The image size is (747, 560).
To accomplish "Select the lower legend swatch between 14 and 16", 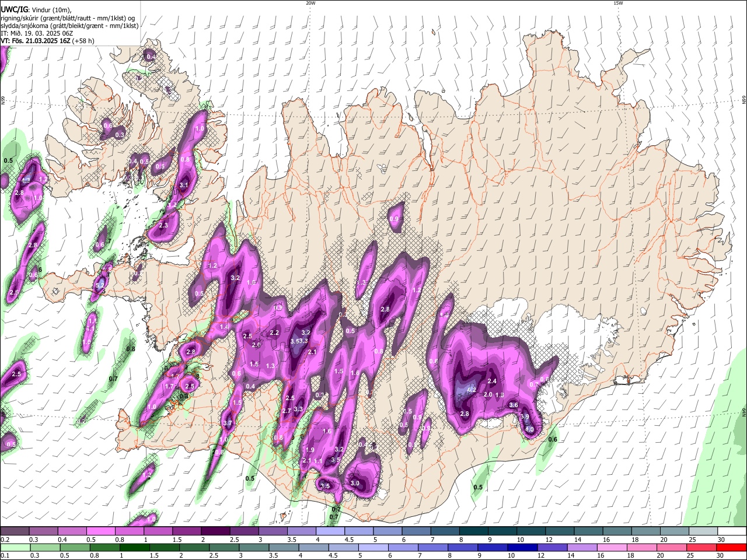I will (584, 547).
